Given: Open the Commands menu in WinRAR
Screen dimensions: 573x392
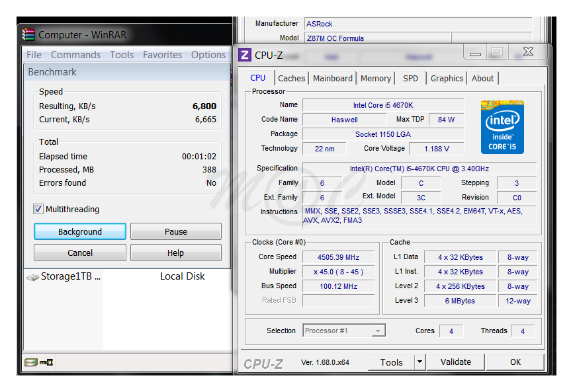Looking at the screenshot, I should pyautogui.click(x=75, y=55).
